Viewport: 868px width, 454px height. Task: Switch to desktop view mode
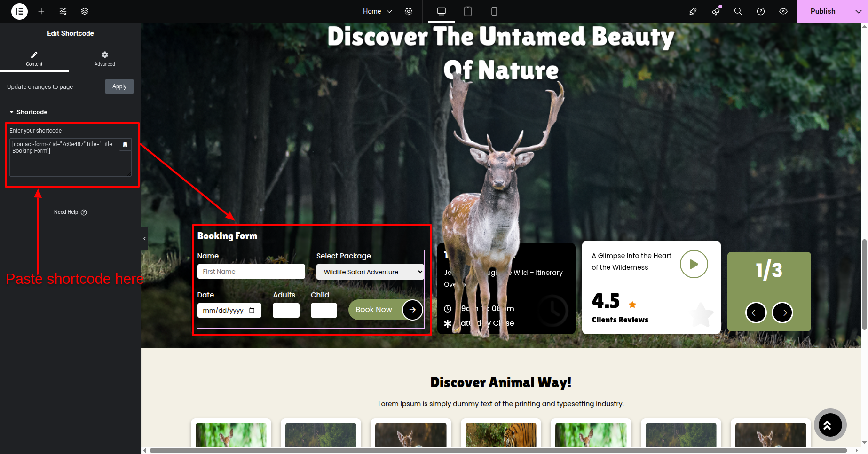tap(442, 11)
